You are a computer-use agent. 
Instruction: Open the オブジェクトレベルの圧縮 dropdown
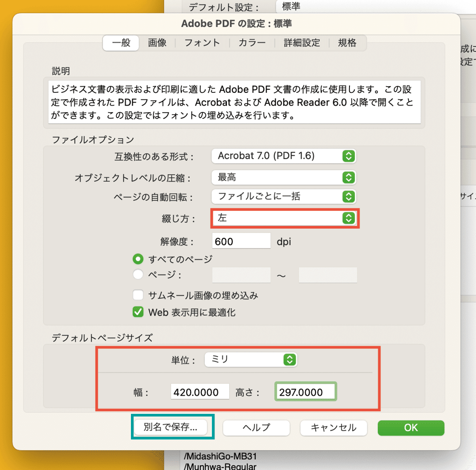[x=284, y=177]
